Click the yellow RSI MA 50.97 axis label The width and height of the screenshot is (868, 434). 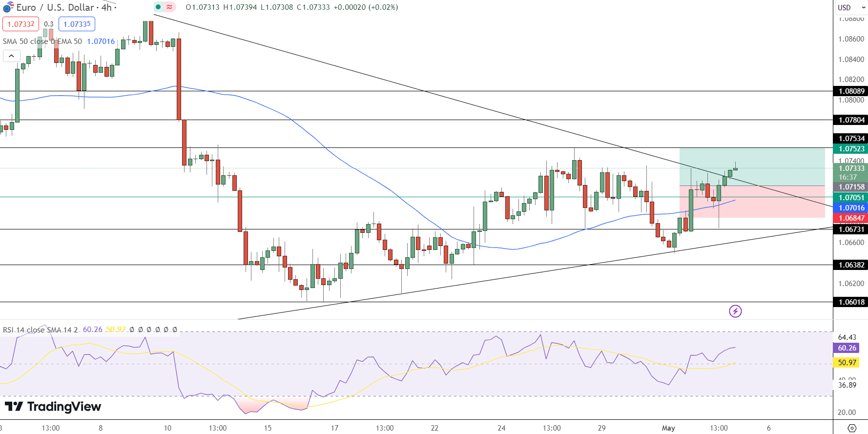[x=847, y=363]
